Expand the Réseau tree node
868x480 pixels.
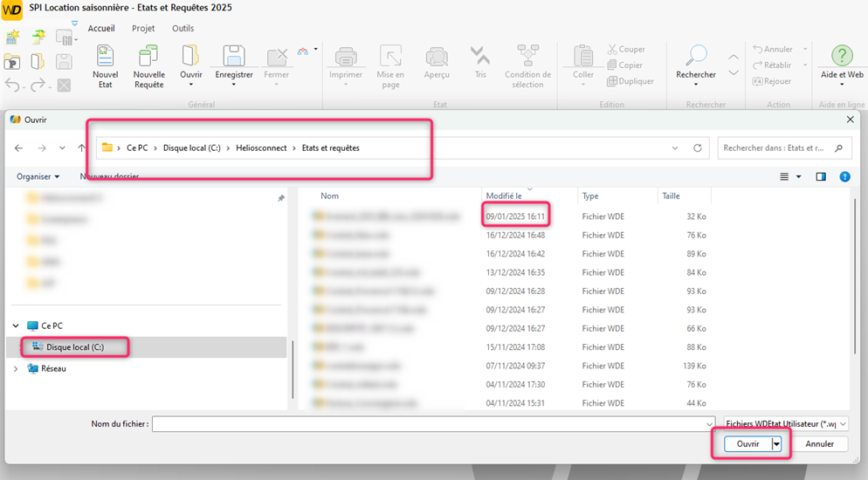click(16, 369)
